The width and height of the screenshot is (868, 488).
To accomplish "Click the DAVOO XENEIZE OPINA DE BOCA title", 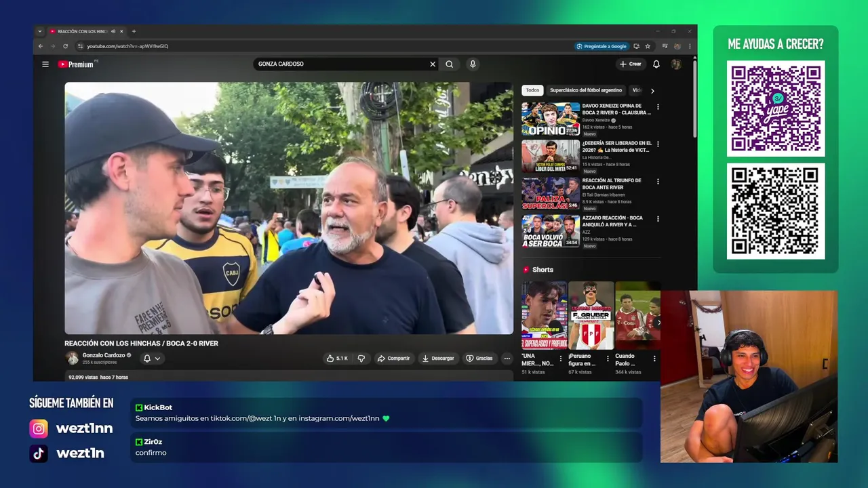I will tap(616, 109).
